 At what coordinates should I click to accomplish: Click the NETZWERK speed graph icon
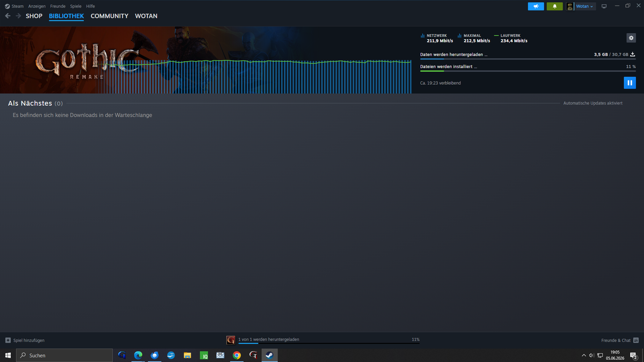(x=422, y=35)
